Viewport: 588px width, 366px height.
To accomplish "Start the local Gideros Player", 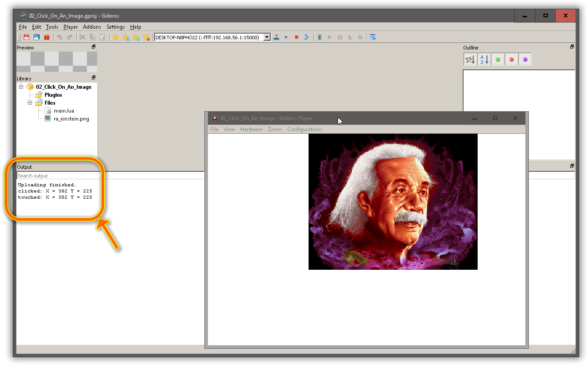I will tap(276, 37).
